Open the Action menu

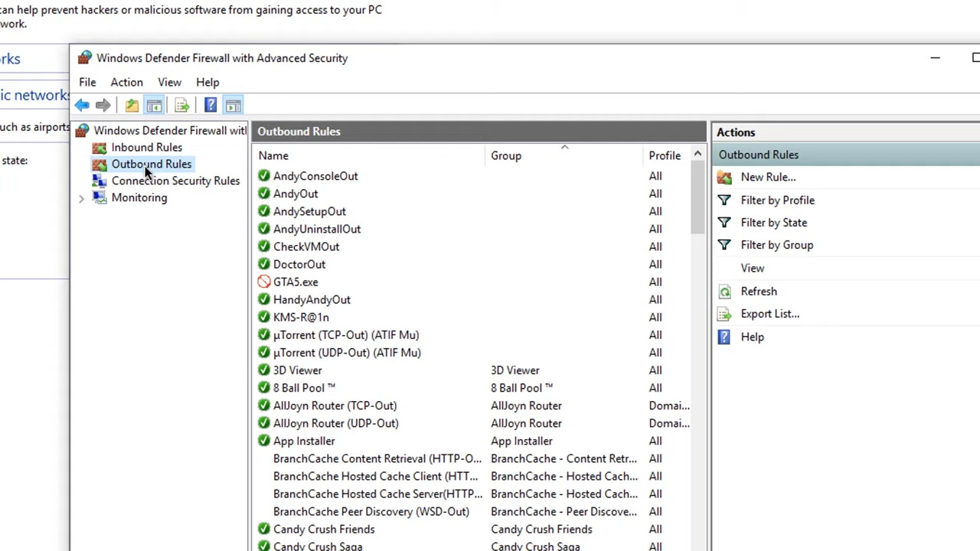click(126, 82)
